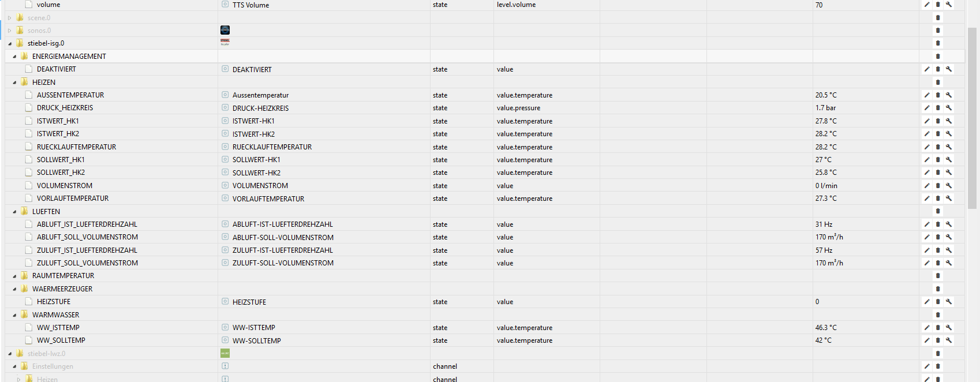Open custom settings wrench for AUSSENTEMPERATUR
Viewport: 980px width, 382px height.
point(949,95)
